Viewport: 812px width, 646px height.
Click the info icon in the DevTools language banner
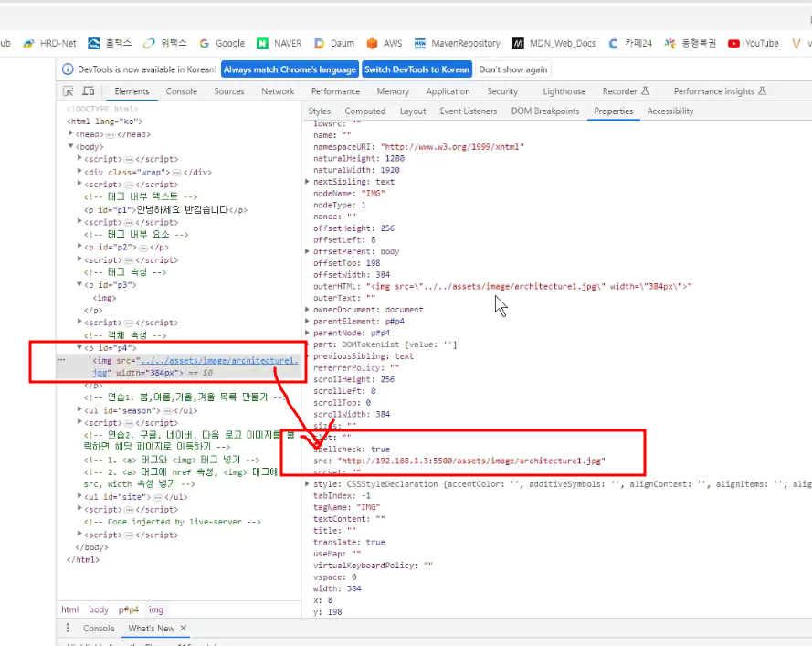[x=68, y=69]
